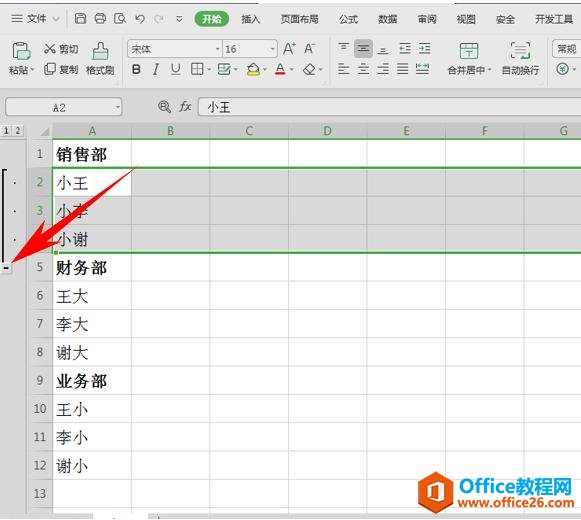Click the Save icon in quick toolbar
This screenshot has height=520, width=581.
point(80,18)
